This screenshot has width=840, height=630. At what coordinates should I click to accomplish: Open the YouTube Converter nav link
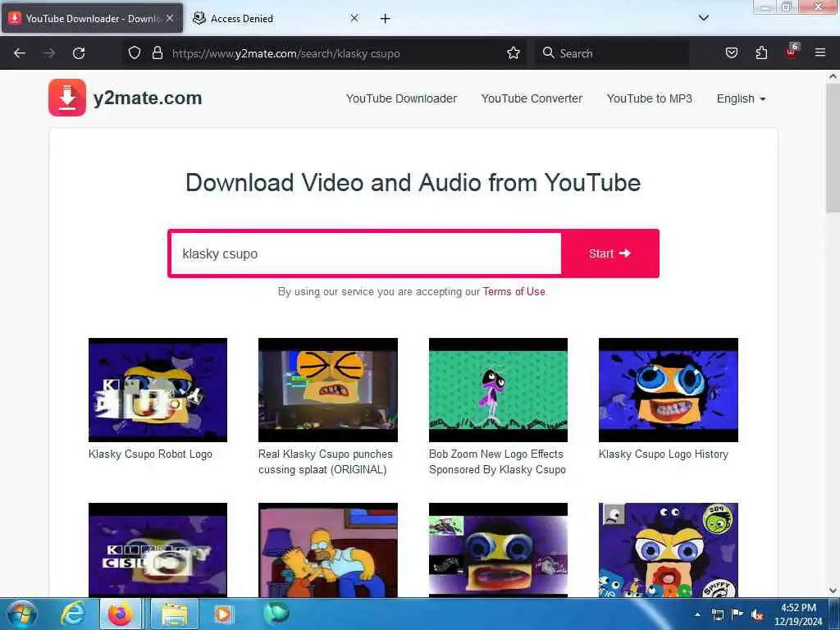pos(532,98)
